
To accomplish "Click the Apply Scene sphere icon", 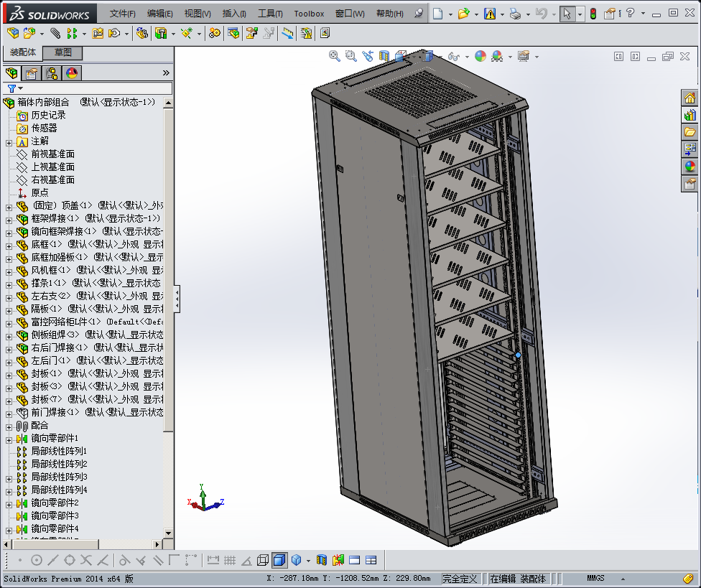I will pyautogui.click(x=497, y=56).
